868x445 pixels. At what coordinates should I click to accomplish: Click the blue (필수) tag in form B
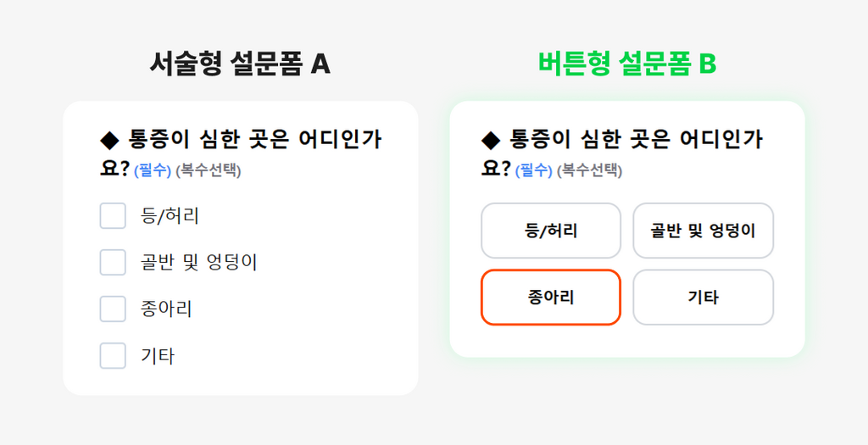point(533,170)
